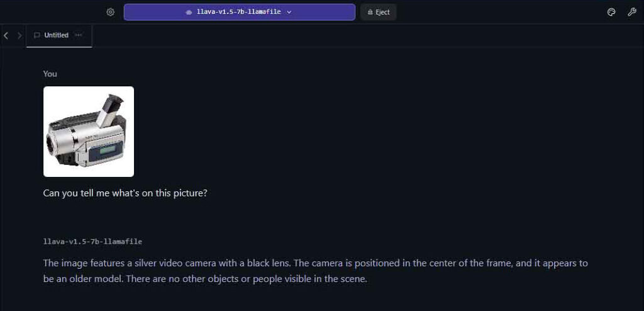Open the llava-v1.5-7b-llamafile model selector
The width and height of the screenshot is (644, 311).
(240, 12)
